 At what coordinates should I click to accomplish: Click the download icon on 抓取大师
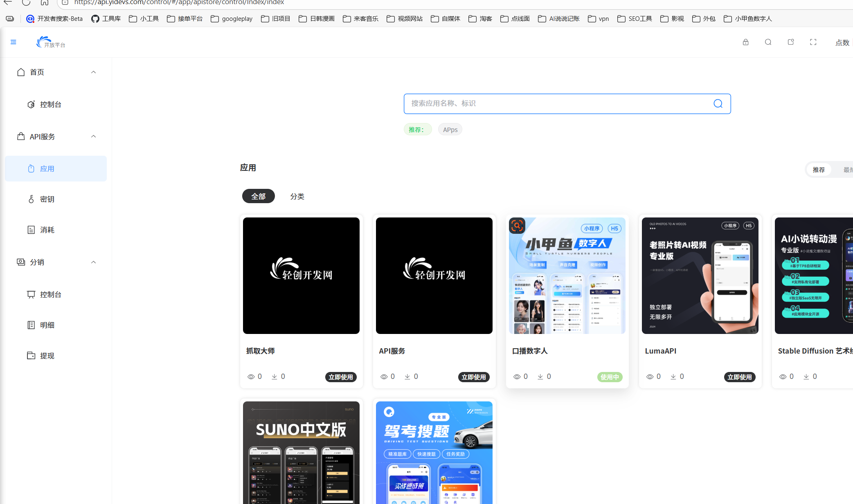click(x=274, y=377)
